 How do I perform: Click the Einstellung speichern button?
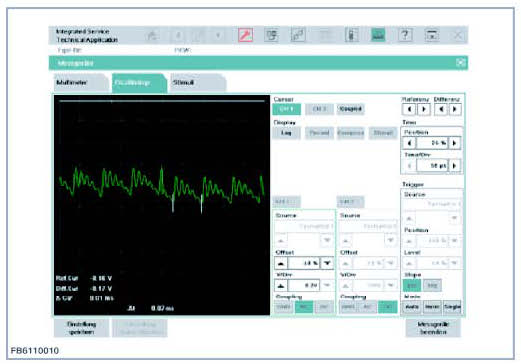coord(81,328)
